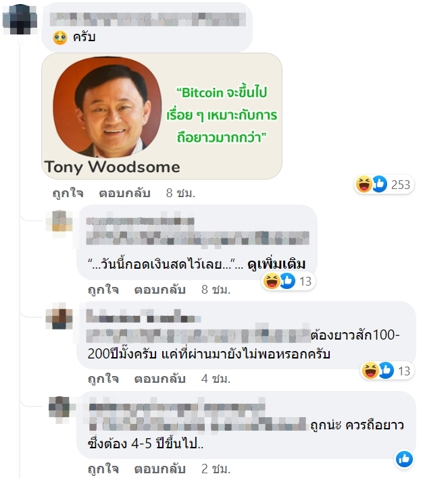Open first reply author's avatar

(59, 220)
